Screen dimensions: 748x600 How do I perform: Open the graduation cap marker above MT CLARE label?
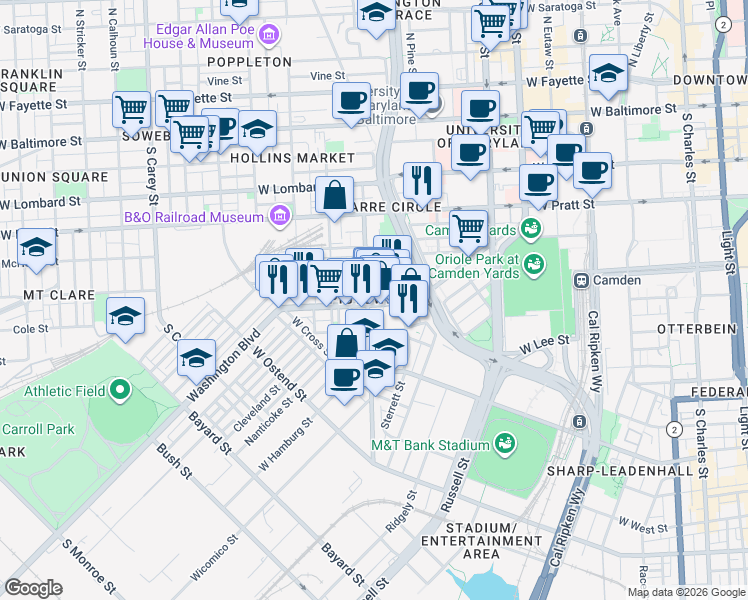point(37,250)
